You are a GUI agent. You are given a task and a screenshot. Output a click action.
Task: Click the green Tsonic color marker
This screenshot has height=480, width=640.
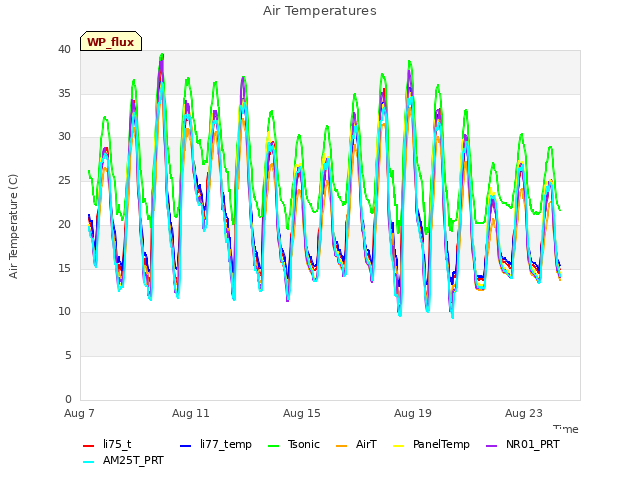273,446
